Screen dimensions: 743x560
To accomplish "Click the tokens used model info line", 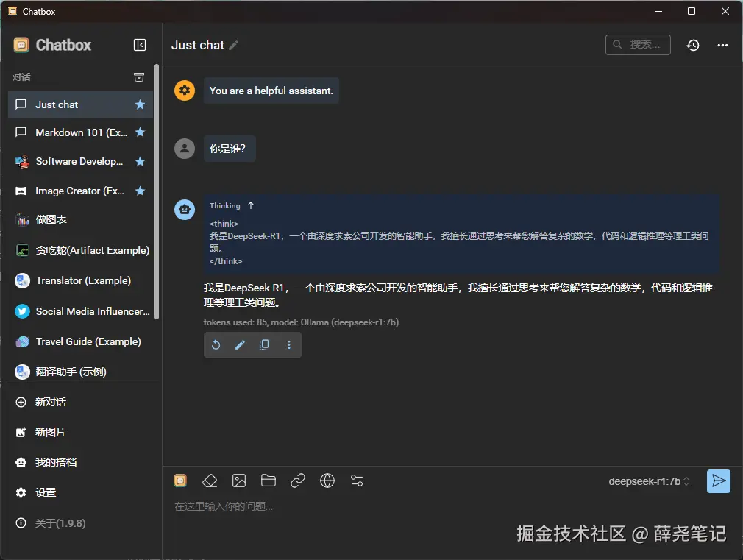I will (x=301, y=322).
